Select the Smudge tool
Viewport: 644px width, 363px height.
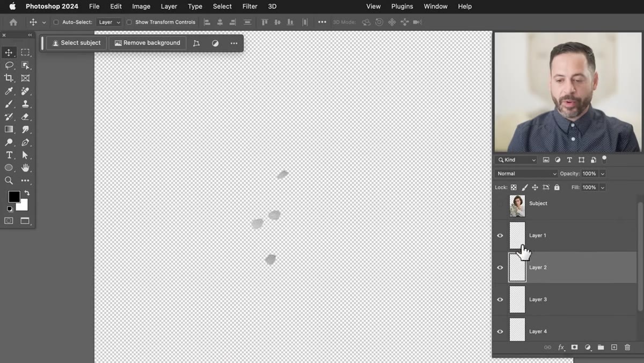tap(25, 129)
